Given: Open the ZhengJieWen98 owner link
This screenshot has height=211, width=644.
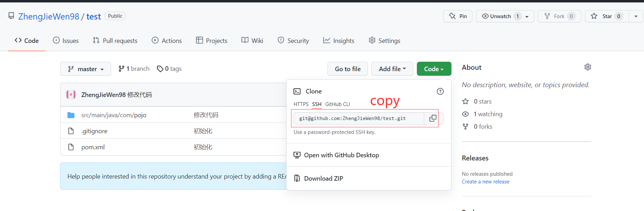Looking at the screenshot, I should (x=49, y=16).
